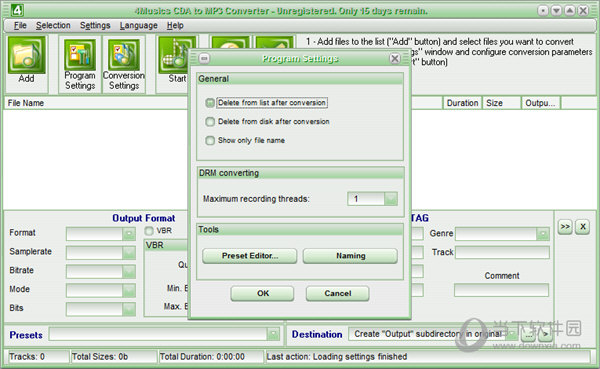Click the Program Settings dialog menu icon
The image size is (600, 369).
(204, 59)
